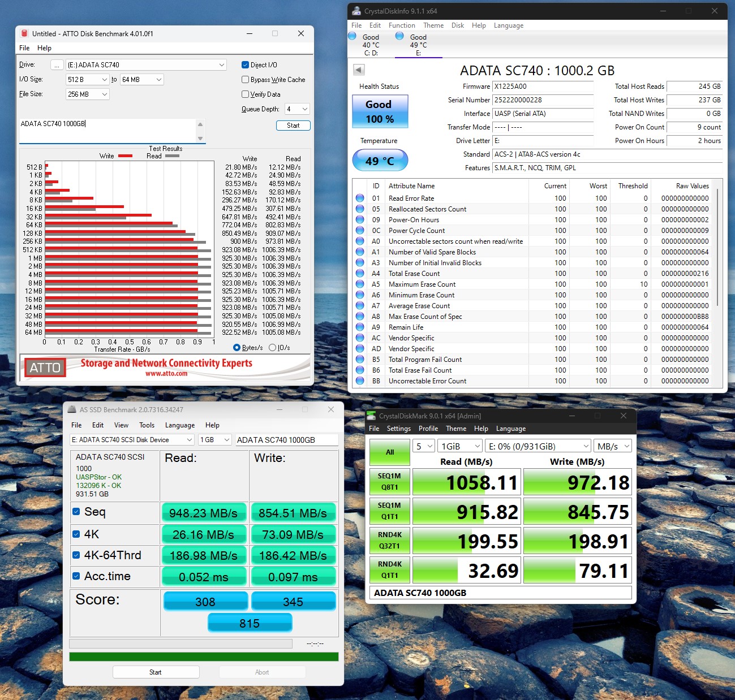
Task: Open the AS SSD drive selection dropdown
Action: [132, 440]
